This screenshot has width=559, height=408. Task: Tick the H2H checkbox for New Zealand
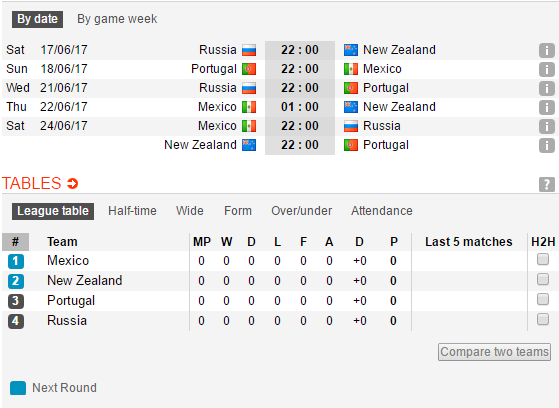[x=543, y=279]
